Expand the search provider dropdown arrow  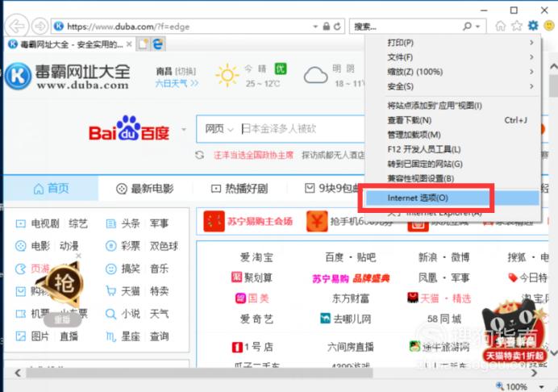478,27
